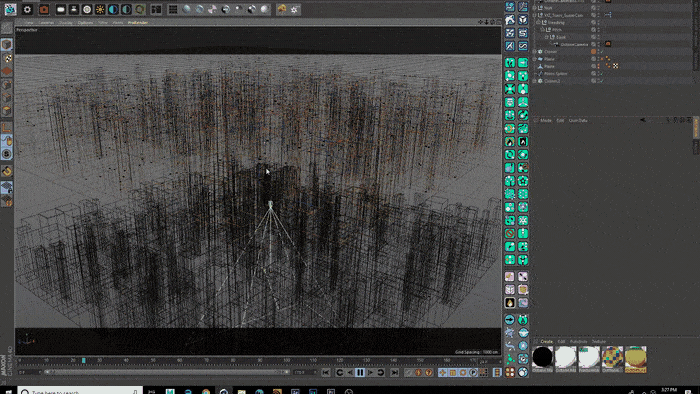Jump to the start of the animation

pyautogui.click(x=326, y=373)
